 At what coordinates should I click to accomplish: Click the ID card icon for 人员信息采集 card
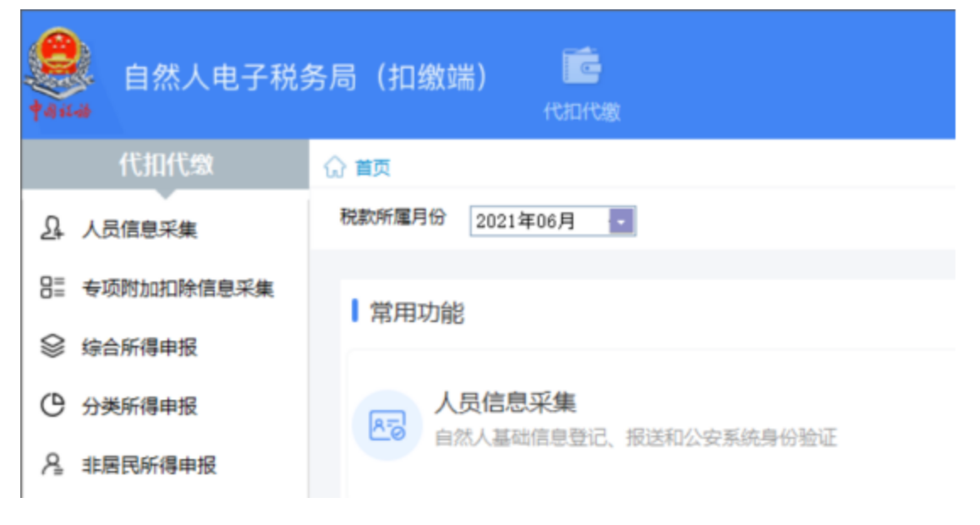[x=387, y=425]
